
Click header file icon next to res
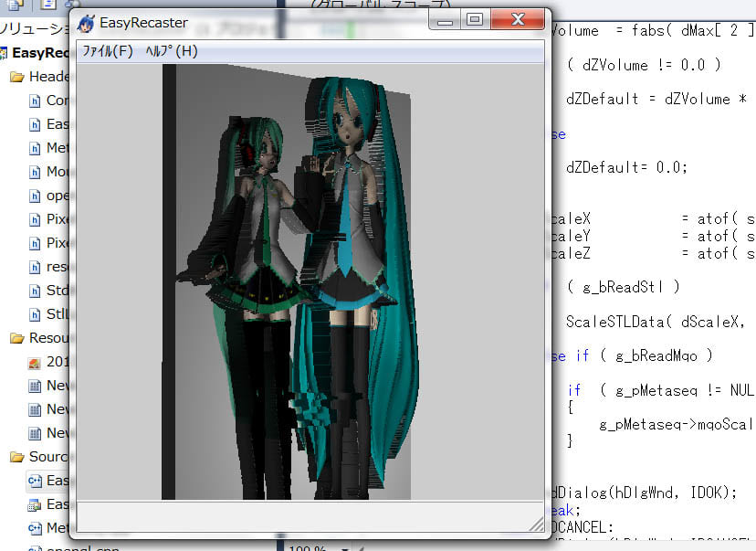[35, 268]
